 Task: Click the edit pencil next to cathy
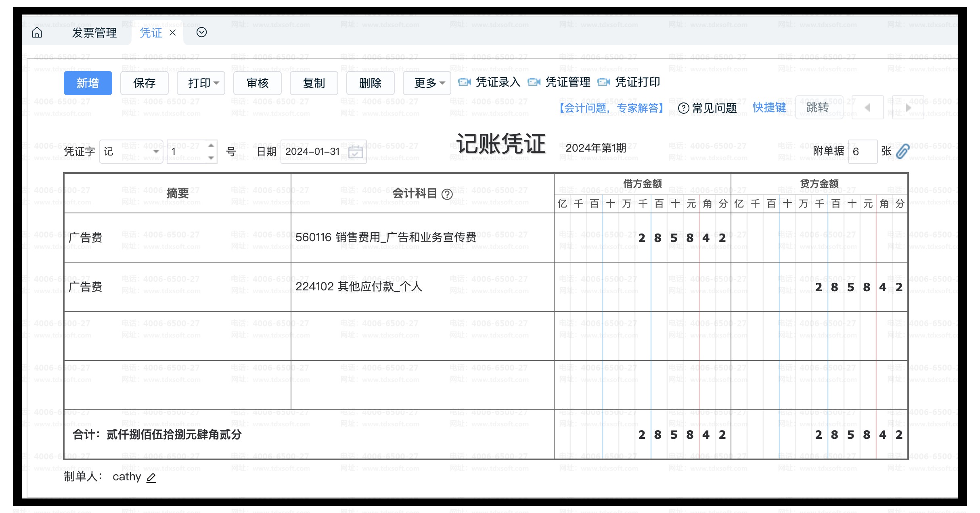(x=151, y=478)
